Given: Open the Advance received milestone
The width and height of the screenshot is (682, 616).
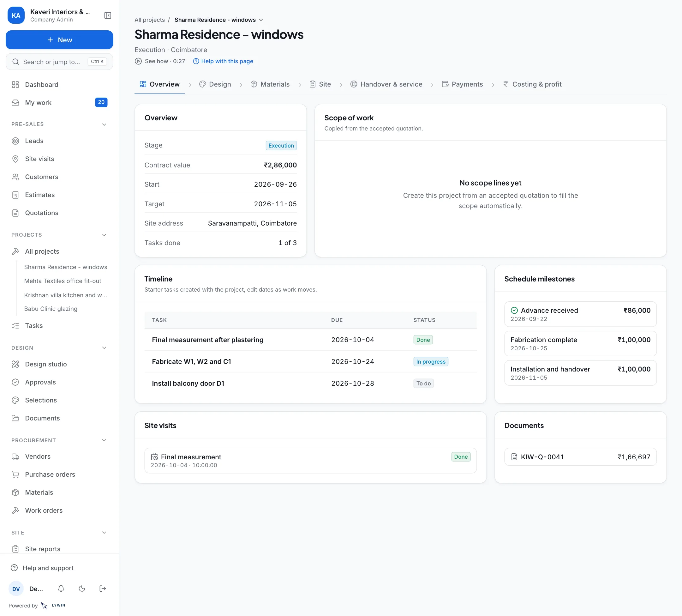Looking at the screenshot, I should [581, 314].
